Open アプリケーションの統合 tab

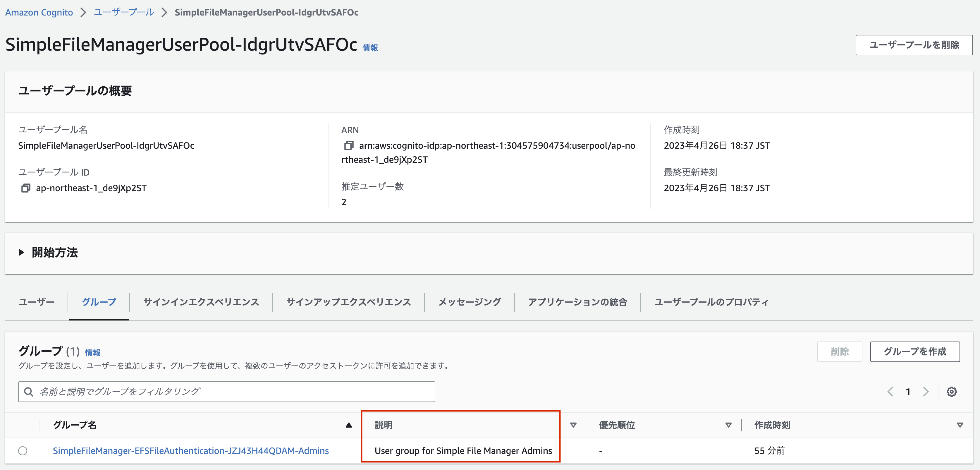tap(577, 302)
